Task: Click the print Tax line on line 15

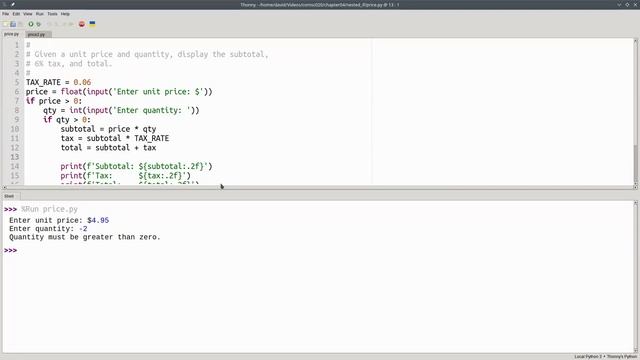Action: pyautogui.click(x=125, y=176)
